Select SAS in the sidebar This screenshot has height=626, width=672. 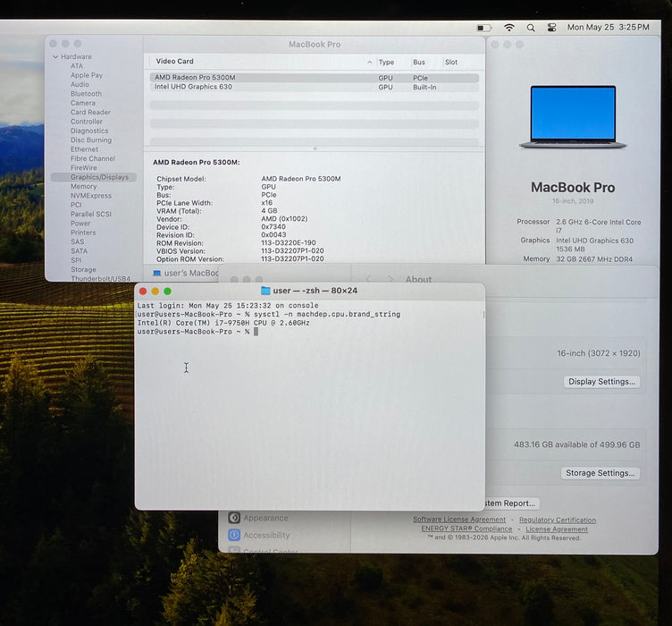point(77,241)
